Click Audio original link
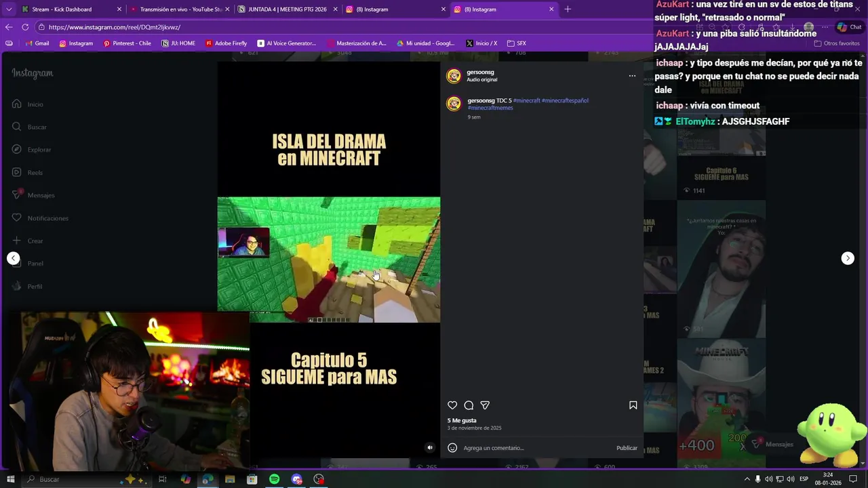The height and width of the screenshot is (488, 868). 481,80
